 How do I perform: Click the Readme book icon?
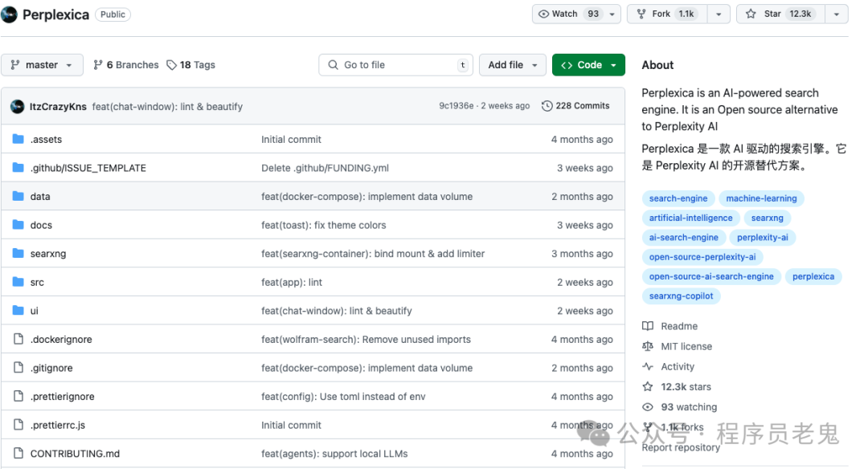(648, 326)
